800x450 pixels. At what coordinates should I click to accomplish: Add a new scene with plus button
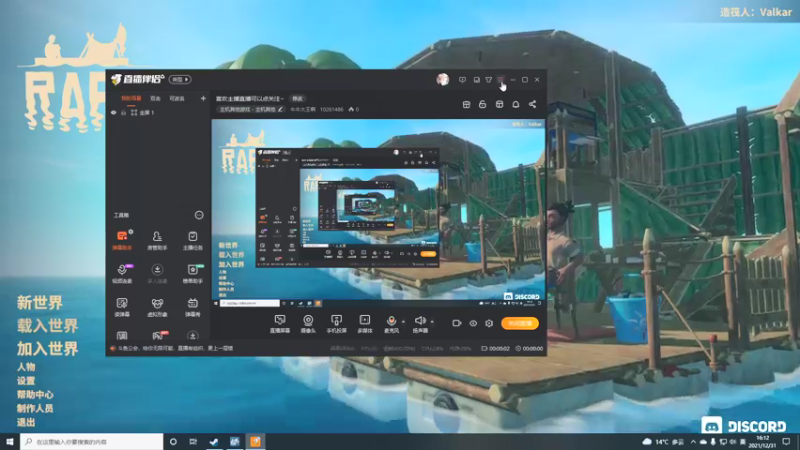[203, 98]
